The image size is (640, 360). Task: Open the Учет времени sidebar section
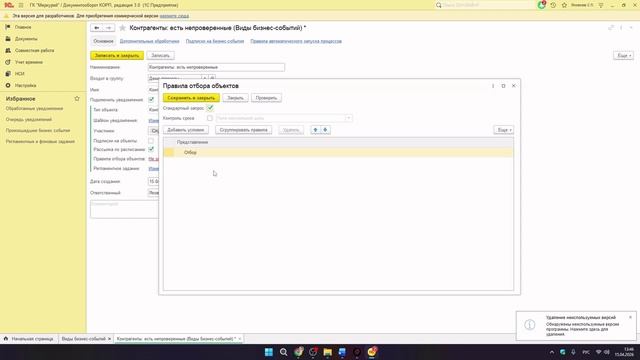click(x=29, y=62)
